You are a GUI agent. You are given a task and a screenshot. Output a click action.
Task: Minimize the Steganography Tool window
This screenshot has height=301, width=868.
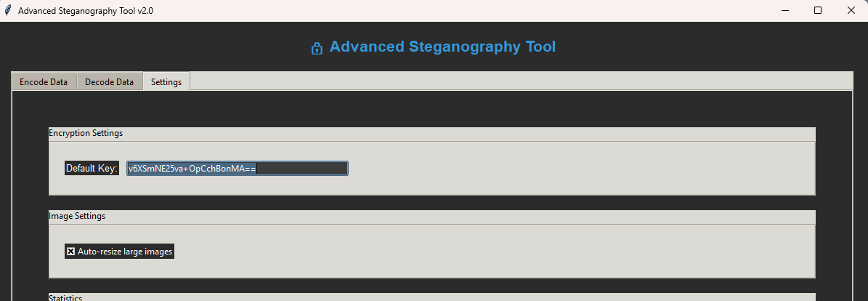tap(784, 11)
